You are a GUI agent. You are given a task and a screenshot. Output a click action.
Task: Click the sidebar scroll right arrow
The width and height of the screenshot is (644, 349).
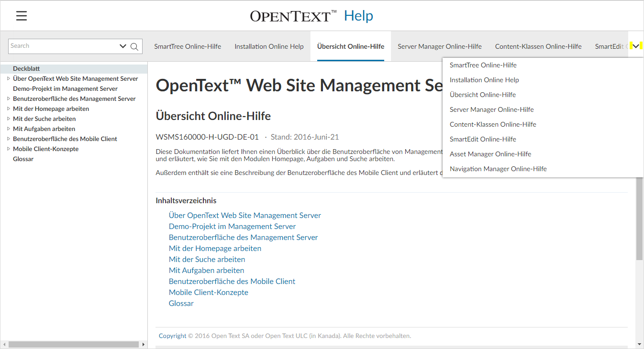(x=143, y=344)
